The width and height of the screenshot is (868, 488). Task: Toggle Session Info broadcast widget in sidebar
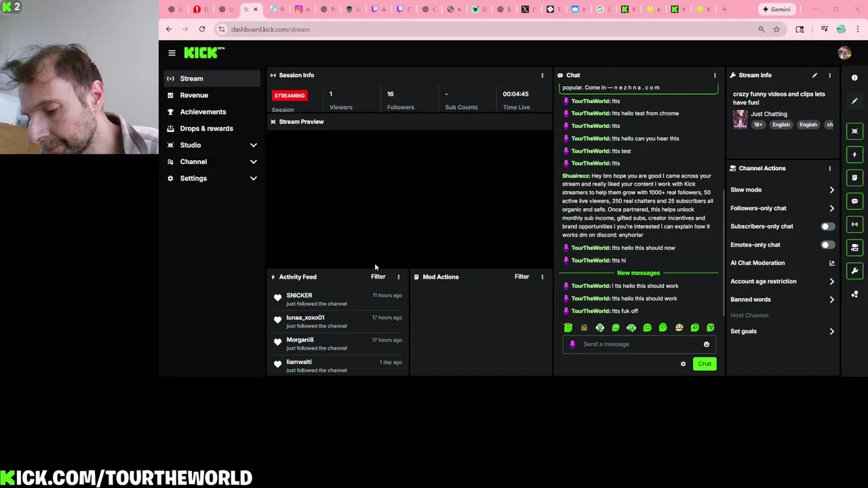click(x=854, y=224)
